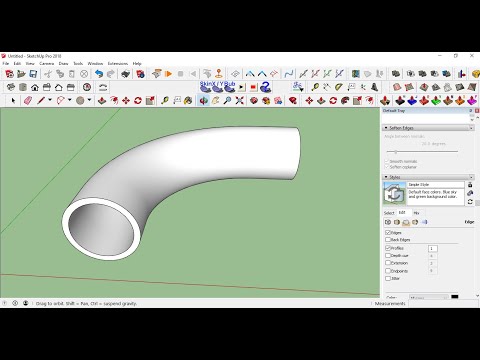Enable the Endpoints checkbox
This screenshot has height=360, width=480.
click(x=388, y=271)
